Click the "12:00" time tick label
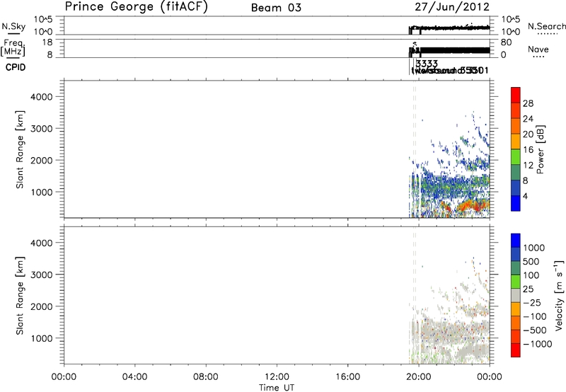The image size is (566, 392). coord(277,377)
